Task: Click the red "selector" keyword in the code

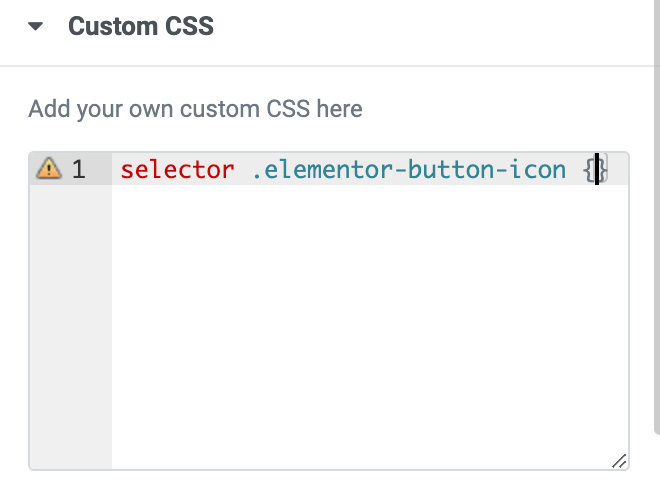Action: click(x=177, y=170)
